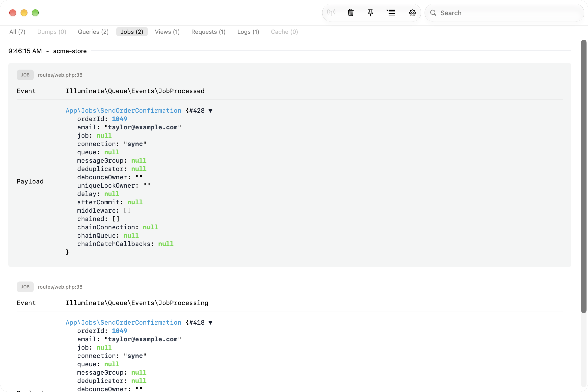The width and height of the screenshot is (588, 392).
Task: Click App\Jobs\SendOrderConfirmation class in #428 payload
Action: pos(123,110)
